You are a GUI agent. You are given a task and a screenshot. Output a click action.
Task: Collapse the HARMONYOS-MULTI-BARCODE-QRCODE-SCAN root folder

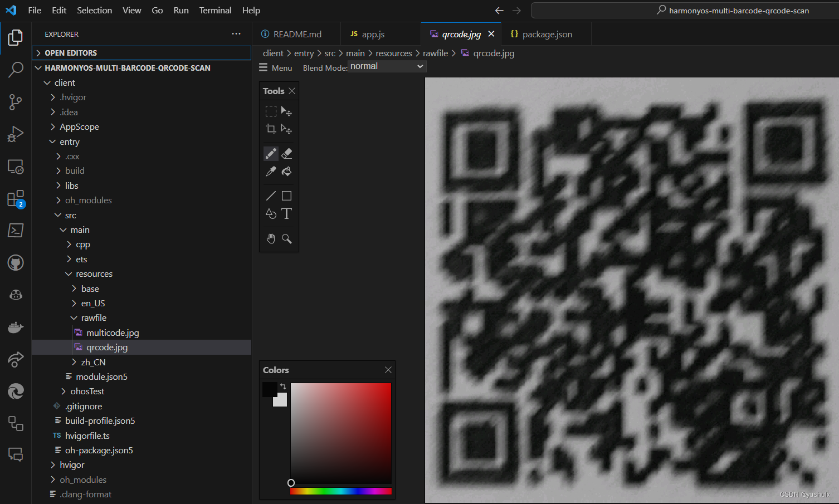[x=142, y=68]
